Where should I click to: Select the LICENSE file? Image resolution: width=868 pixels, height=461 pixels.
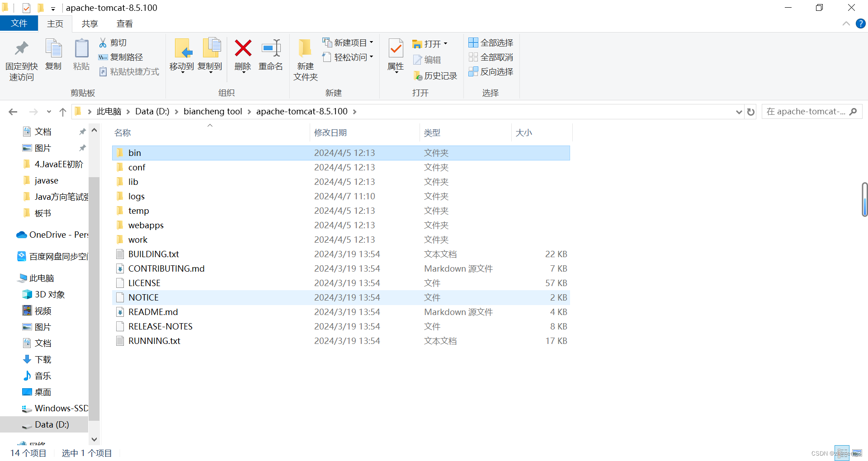click(341, 283)
